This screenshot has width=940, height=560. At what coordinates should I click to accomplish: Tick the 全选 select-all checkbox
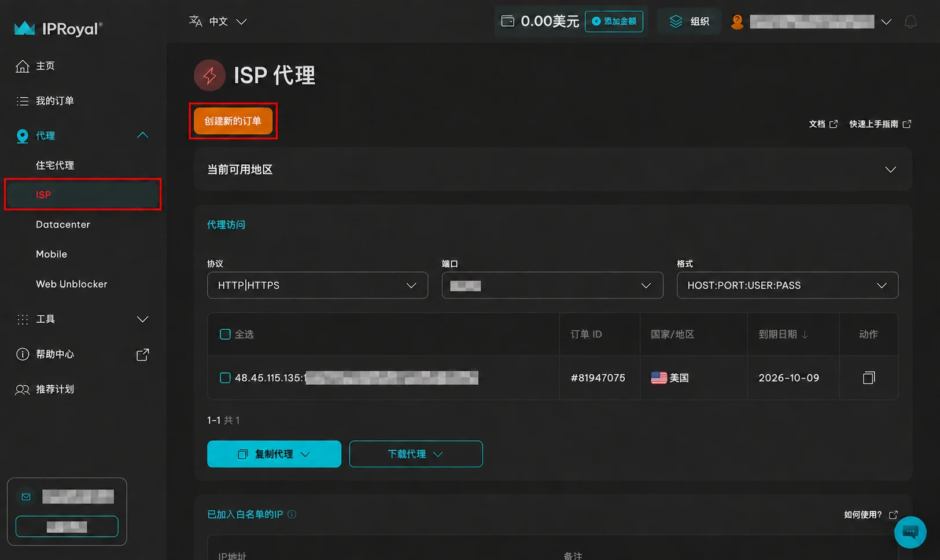click(225, 334)
